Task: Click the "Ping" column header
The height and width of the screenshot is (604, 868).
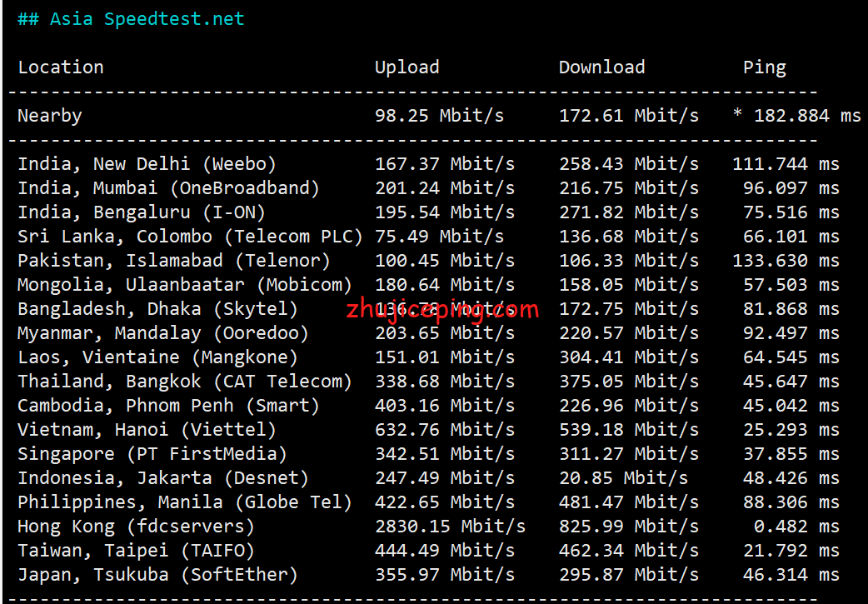Action: [x=765, y=67]
